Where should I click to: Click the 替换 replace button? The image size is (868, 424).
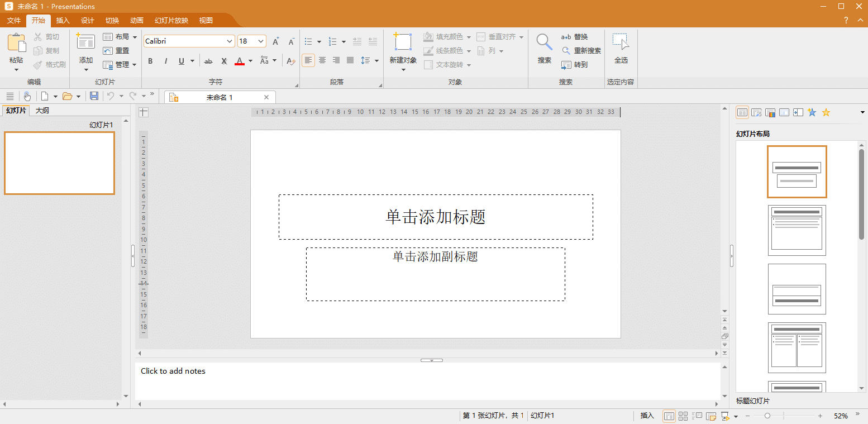coord(575,37)
